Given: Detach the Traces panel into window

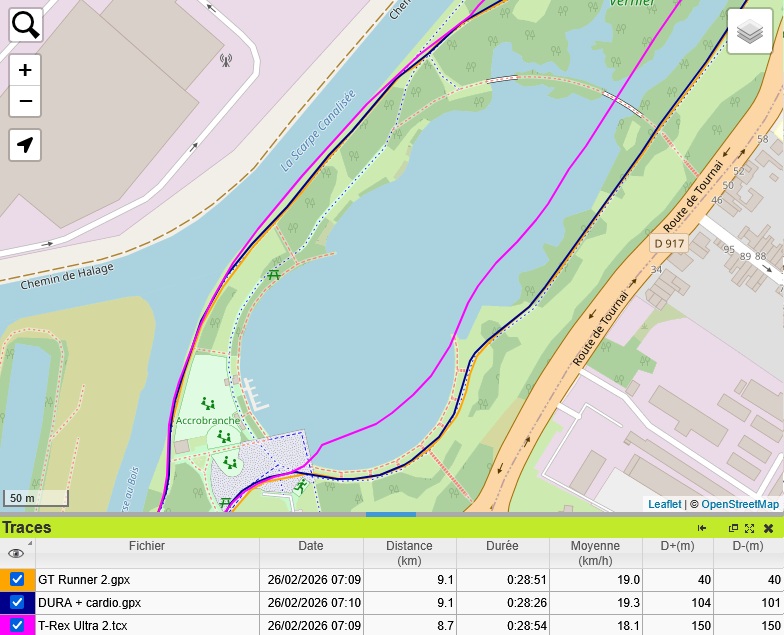Looking at the screenshot, I should tap(733, 528).
